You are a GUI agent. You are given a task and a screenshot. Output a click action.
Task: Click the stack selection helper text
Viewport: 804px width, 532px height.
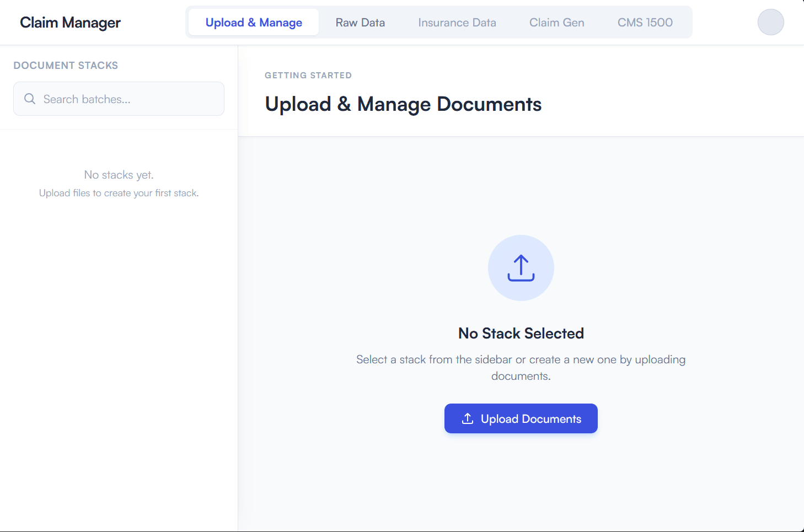click(x=521, y=367)
